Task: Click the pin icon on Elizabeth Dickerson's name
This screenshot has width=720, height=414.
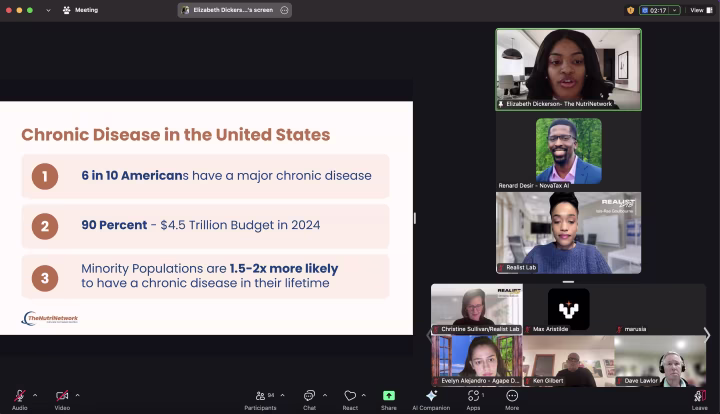Action: click(501, 104)
